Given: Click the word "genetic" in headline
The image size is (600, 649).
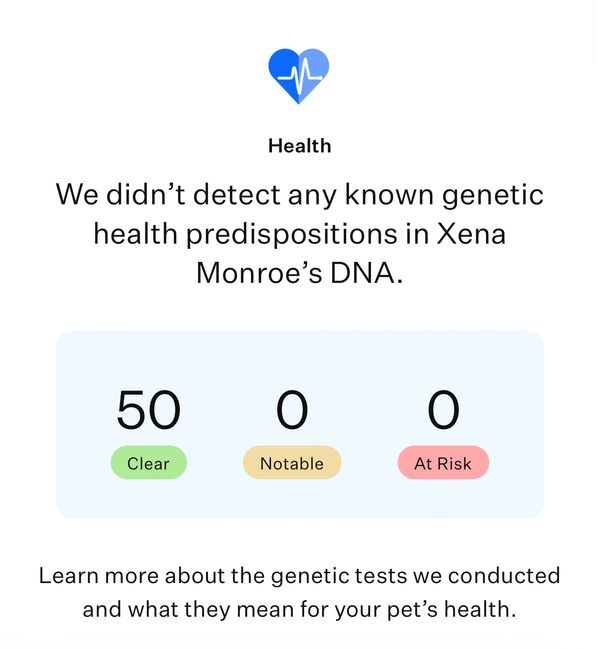Looking at the screenshot, I should (x=492, y=197).
